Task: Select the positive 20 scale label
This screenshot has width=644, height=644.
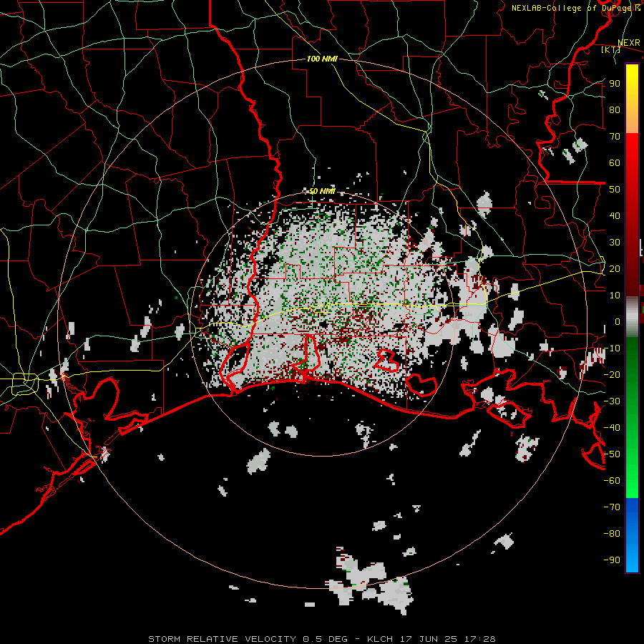Action: pos(615,269)
